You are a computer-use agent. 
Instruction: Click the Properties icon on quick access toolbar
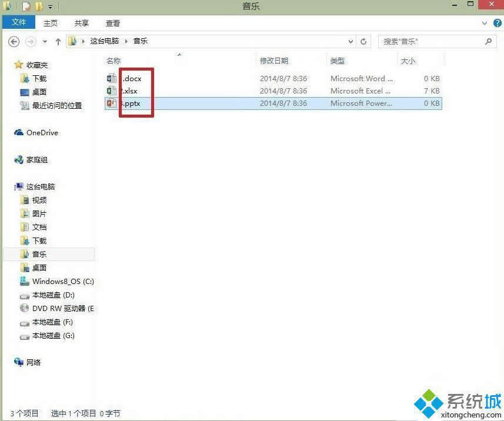click(26, 5)
